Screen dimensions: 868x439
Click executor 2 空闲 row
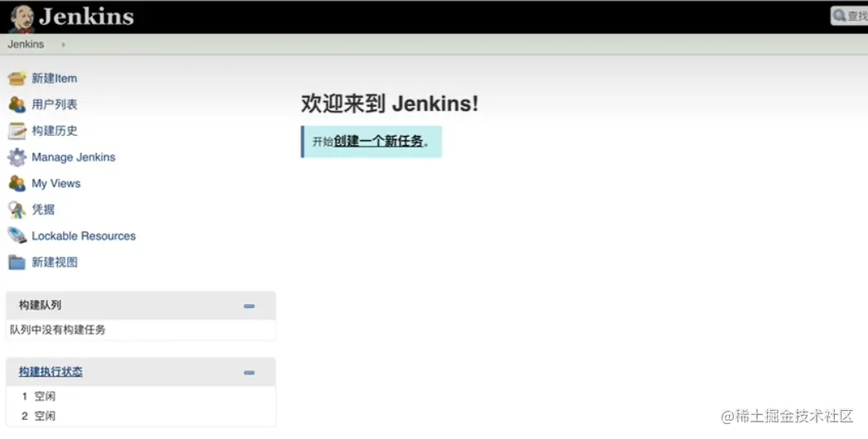141,417
